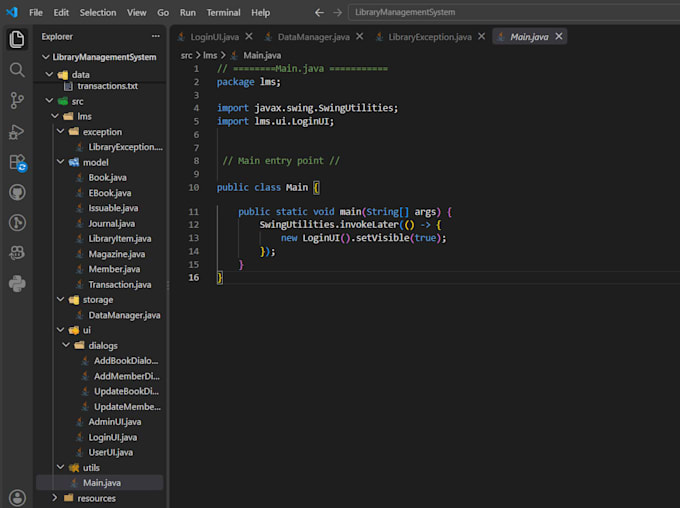680x508 pixels.
Task: Close the Main.java tab
Action: pos(559,36)
